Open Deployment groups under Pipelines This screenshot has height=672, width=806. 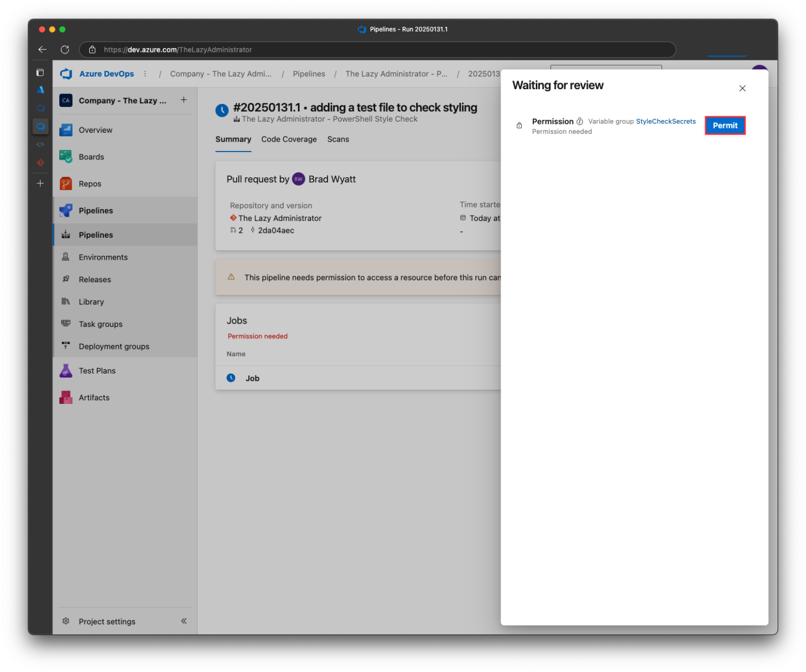pyautogui.click(x=125, y=346)
